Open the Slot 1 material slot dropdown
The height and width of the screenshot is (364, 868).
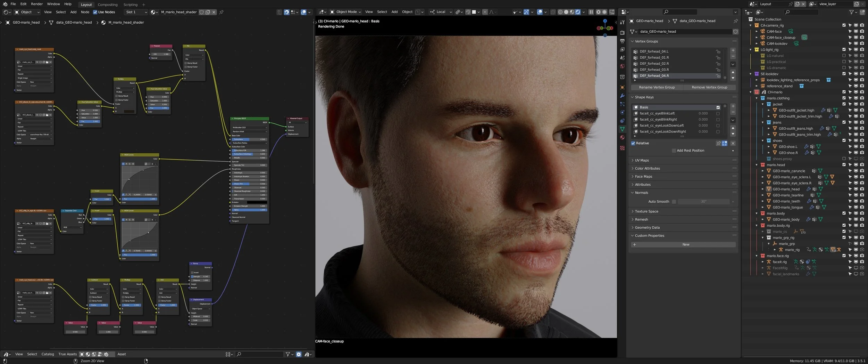136,12
